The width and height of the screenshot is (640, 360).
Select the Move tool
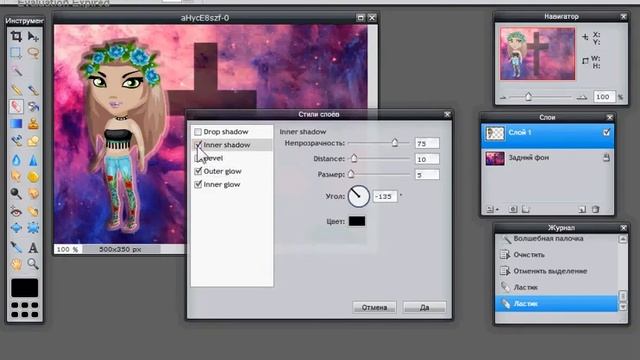[33, 36]
